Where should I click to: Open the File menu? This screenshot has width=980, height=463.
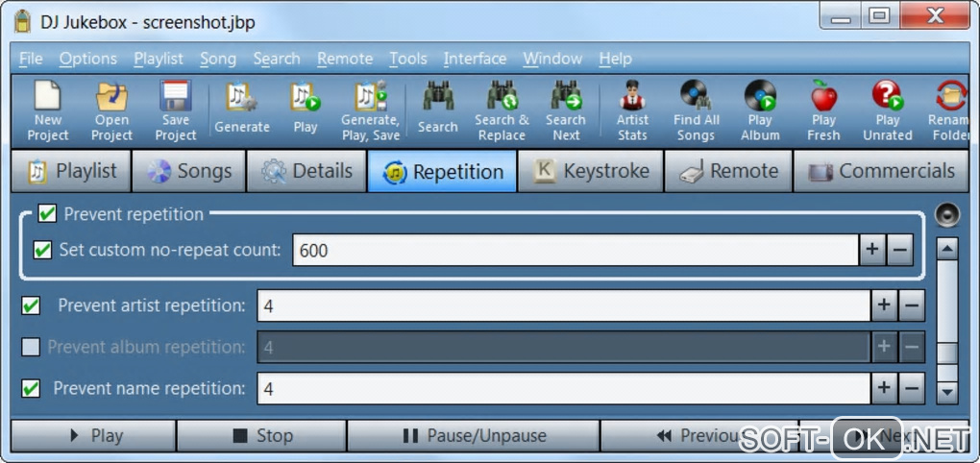pyautogui.click(x=31, y=59)
